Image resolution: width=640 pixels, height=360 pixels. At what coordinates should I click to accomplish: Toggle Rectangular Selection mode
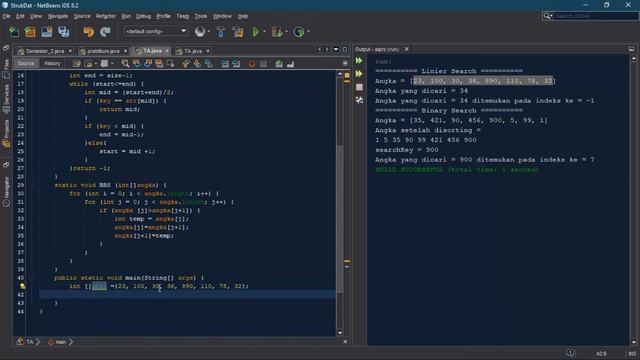pyautogui.click(x=171, y=64)
